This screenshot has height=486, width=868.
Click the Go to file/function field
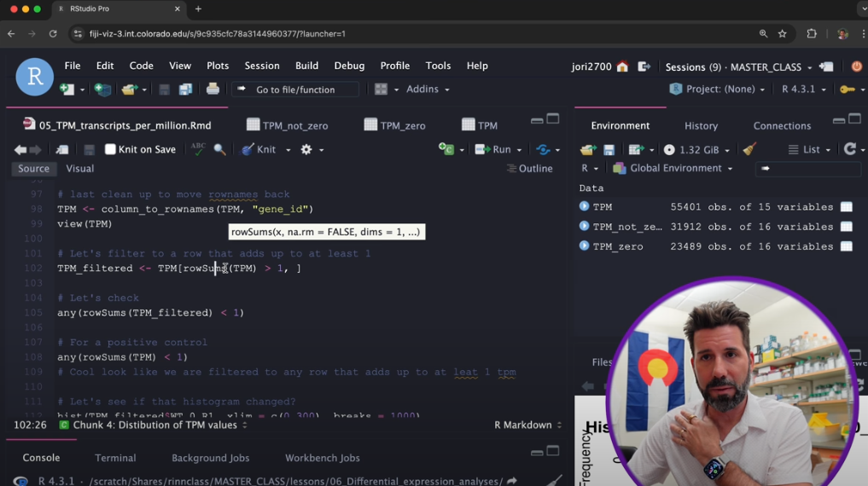295,90
